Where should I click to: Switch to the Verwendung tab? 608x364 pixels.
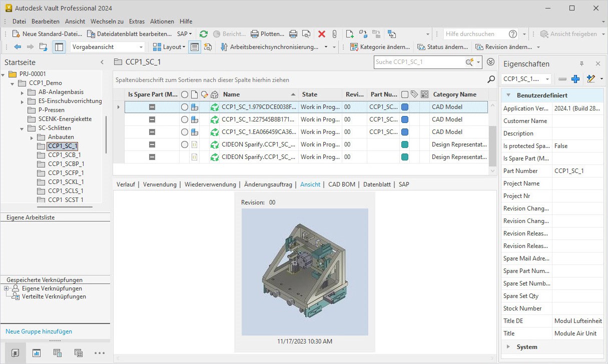[x=160, y=184]
